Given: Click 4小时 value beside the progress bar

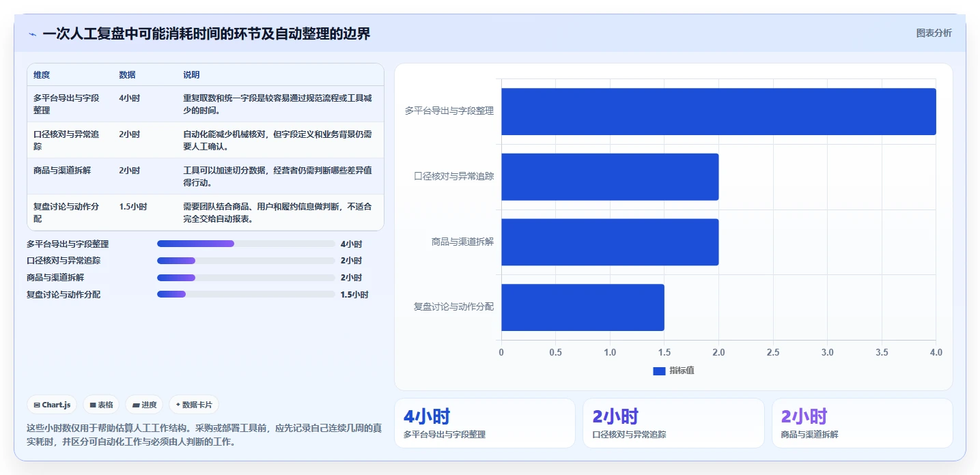Looking at the screenshot, I should click(x=351, y=244).
